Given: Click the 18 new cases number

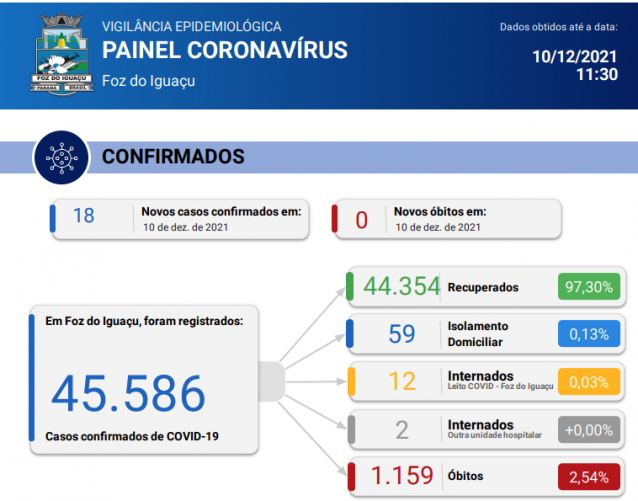Looking at the screenshot, I should point(83,215).
